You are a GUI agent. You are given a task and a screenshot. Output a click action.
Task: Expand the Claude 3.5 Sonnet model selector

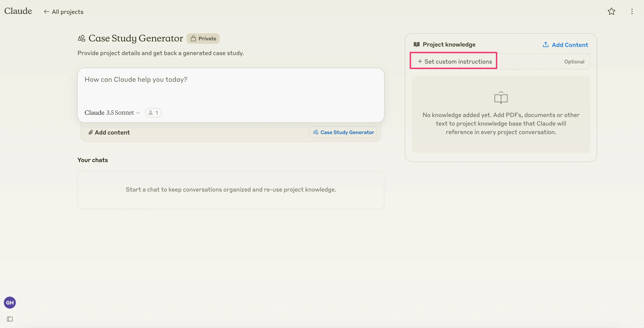click(112, 113)
